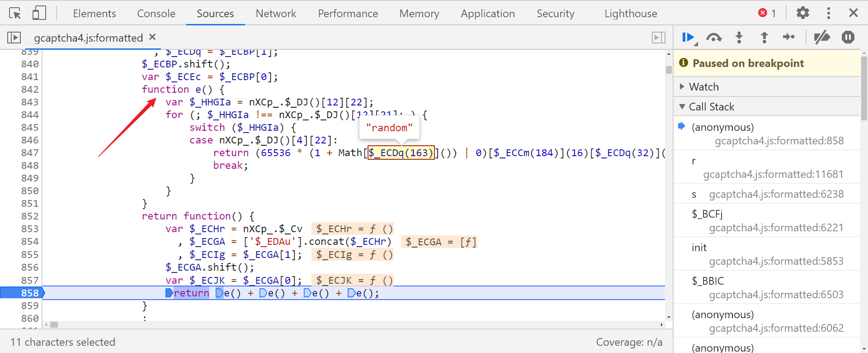868x353 pixels.
Task: Click the Step button in debugger
Action: pyautogui.click(x=789, y=37)
